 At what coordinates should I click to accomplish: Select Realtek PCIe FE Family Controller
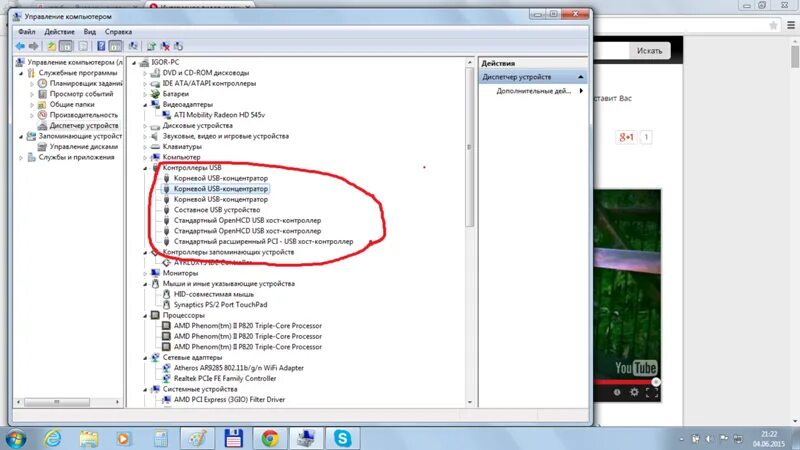click(x=224, y=379)
